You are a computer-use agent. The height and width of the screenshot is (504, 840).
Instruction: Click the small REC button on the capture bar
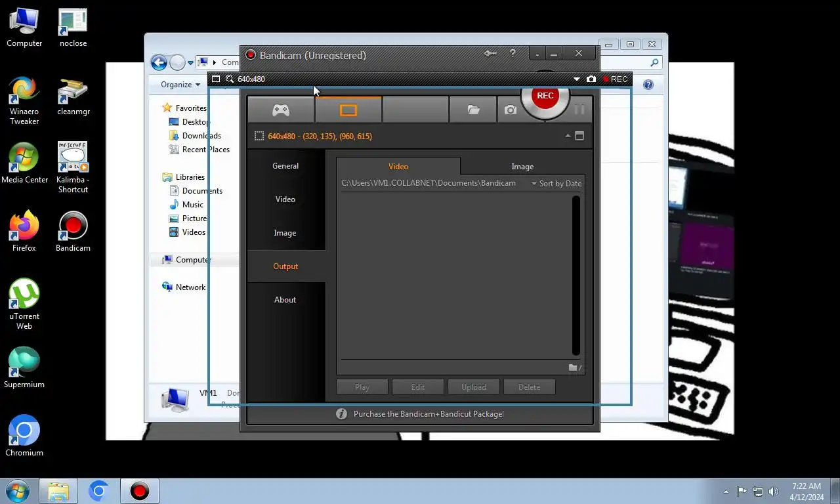(615, 79)
